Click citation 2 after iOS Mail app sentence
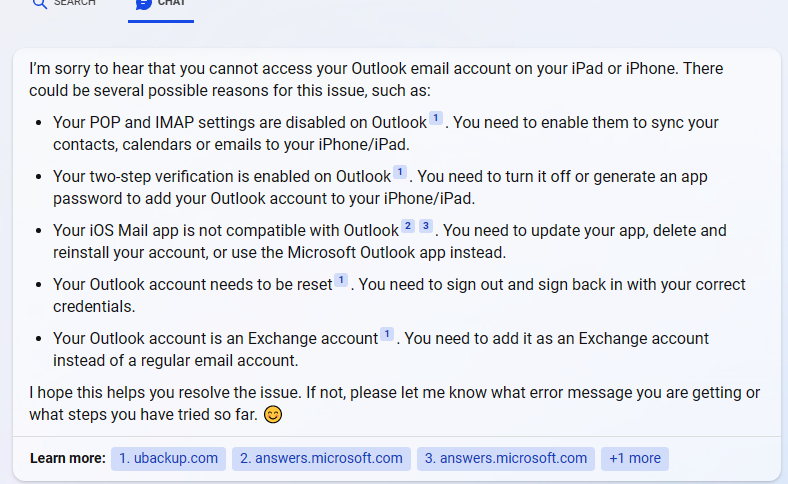Viewport: 788px width, 484px height. (x=408, y=226)
